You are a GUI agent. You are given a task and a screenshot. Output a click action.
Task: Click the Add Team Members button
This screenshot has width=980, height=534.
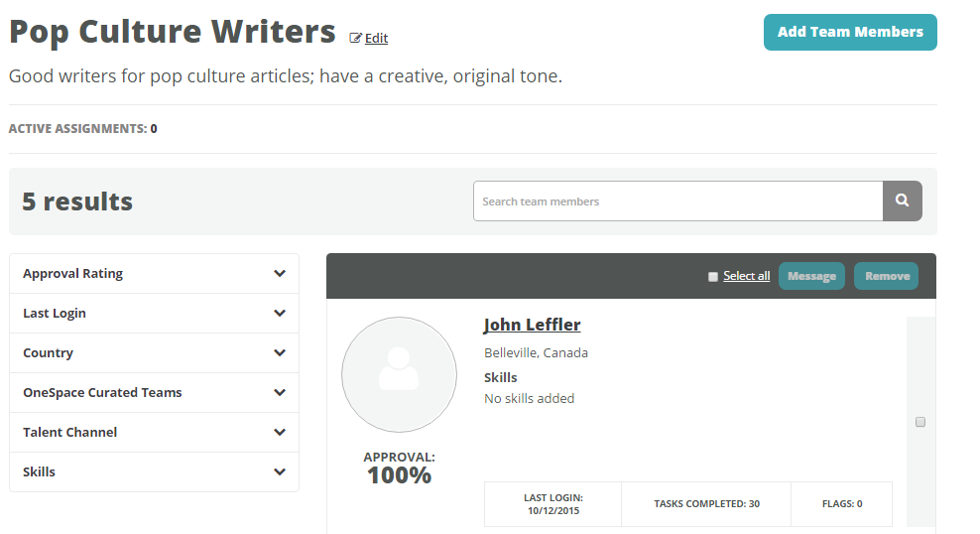pyautogui.click(x=850, y=32)
